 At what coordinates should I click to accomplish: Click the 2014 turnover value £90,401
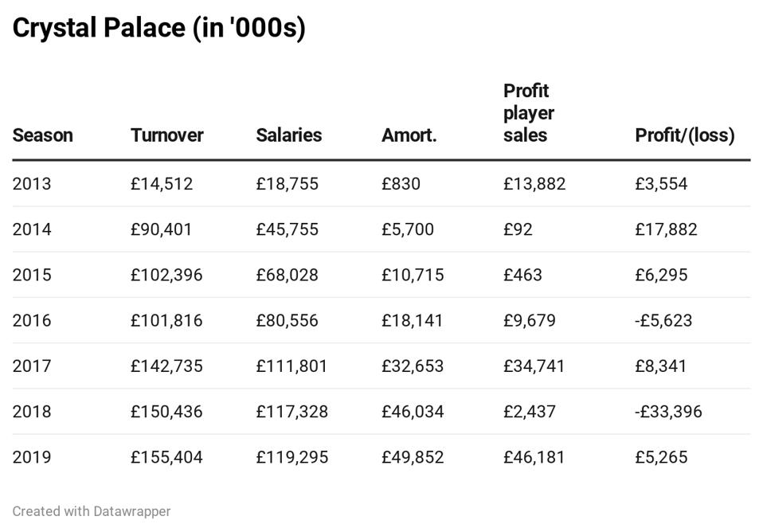(162, 229)
